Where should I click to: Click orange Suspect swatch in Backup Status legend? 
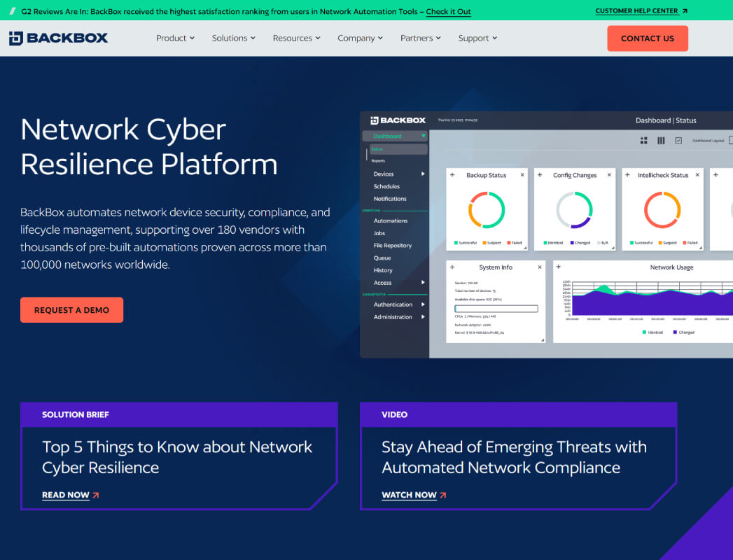[484, 243]
